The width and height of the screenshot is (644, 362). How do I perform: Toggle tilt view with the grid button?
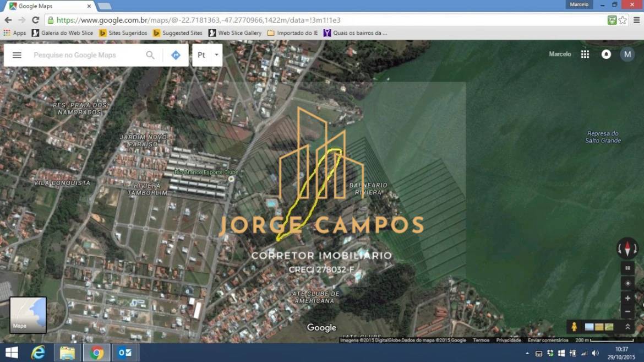(627, 268)
